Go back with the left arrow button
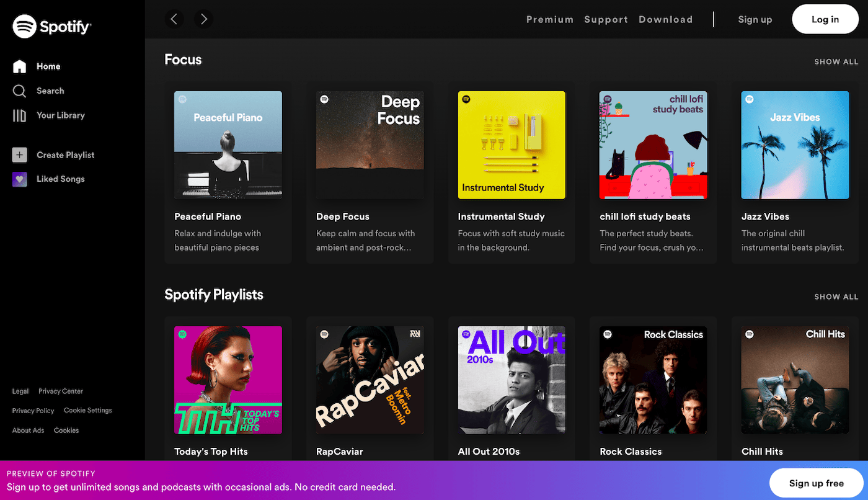The width and height of the screenshot is (868, 500). [x=174, y=19]
